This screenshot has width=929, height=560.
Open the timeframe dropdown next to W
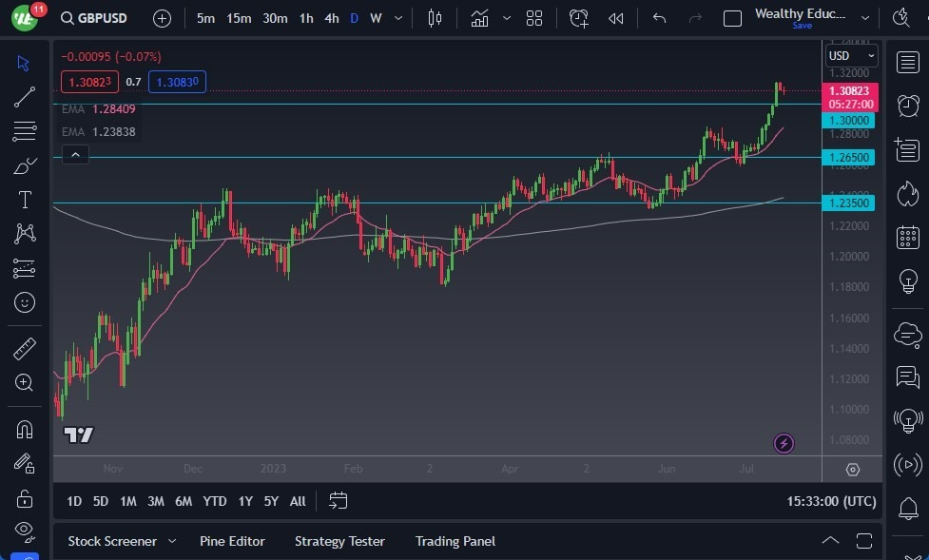pos(397,17)
